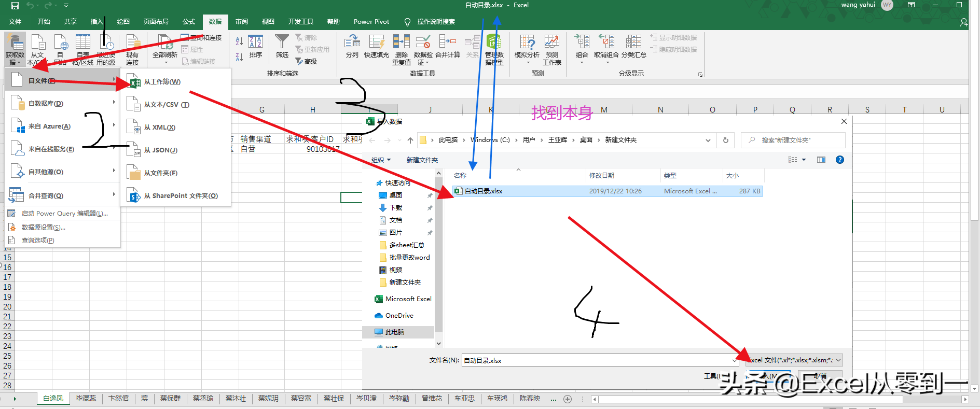Screen dimensions: 980x409
Task: Click the 文件名(N) input field
Action: 601,360
